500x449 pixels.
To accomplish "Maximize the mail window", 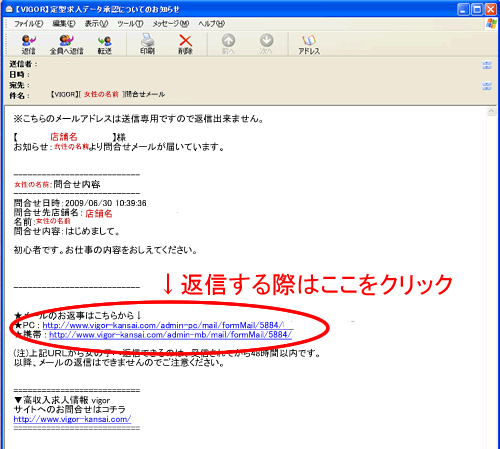I will pos(477,9).
